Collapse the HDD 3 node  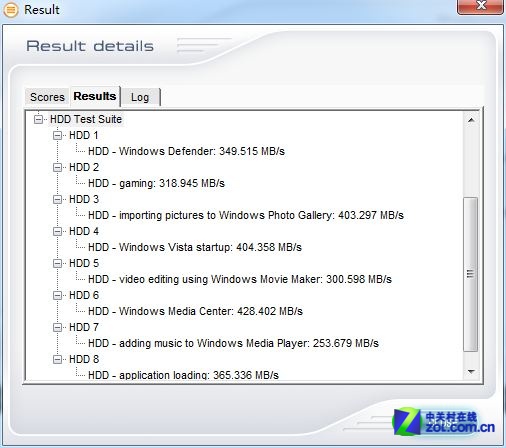[x=58, y=199]
